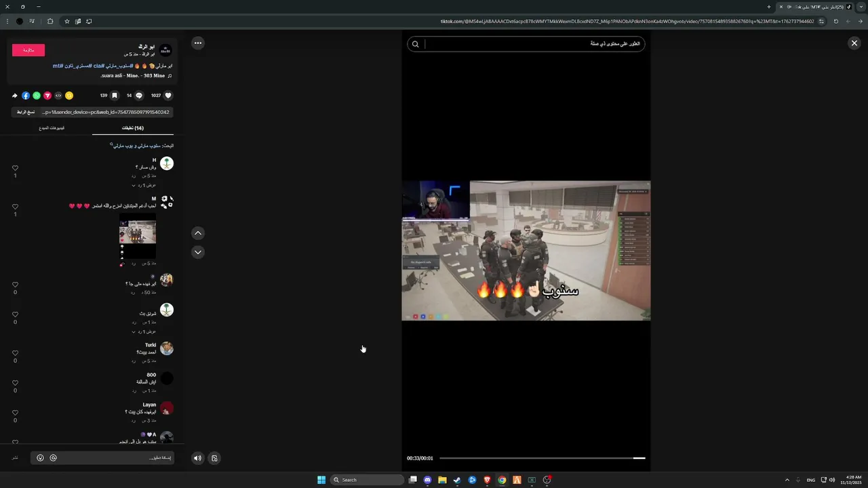
Task: Click the post comment button
Action: pos(15,458)
